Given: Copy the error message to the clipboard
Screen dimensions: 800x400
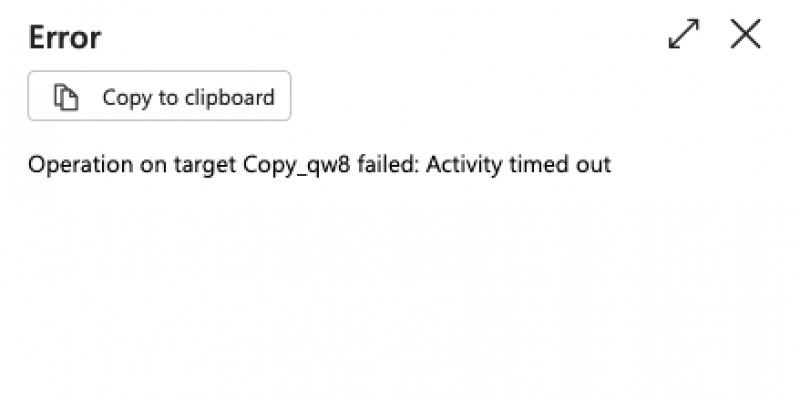Looking at the screenshot, I should click(159, 96).
